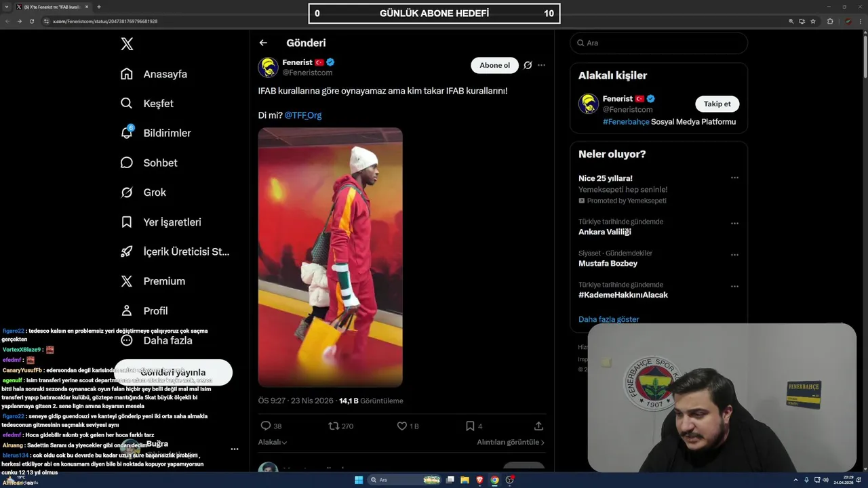
Task: Open #KademeHakkınıAlacak trend
Action: coord(623,296)
